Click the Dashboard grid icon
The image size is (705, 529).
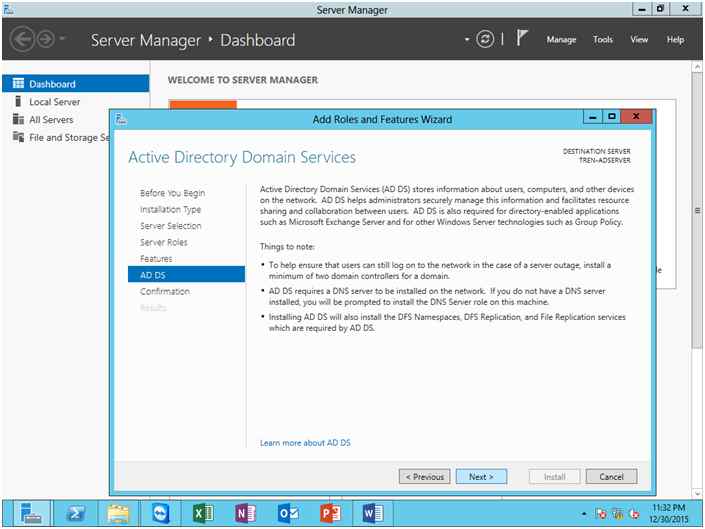point(18,83)
